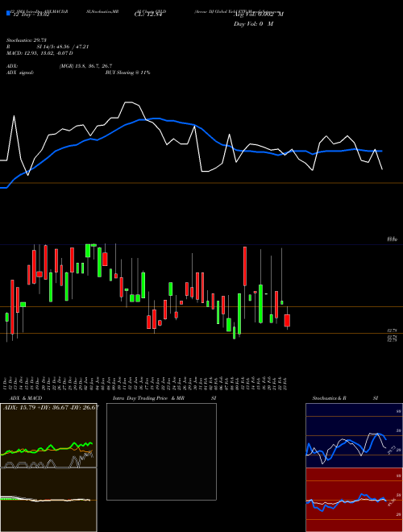Click the '(MGR) 15.8, 36.7, 26.7' ADX values

[x=85, y=66]
